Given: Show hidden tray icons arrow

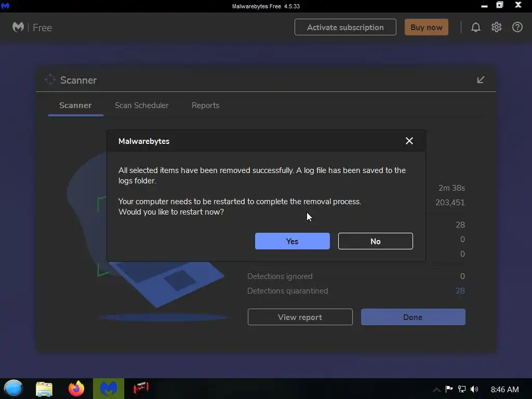Looking at the screenshot, I should pyautogui.click(x=436, y=390).
